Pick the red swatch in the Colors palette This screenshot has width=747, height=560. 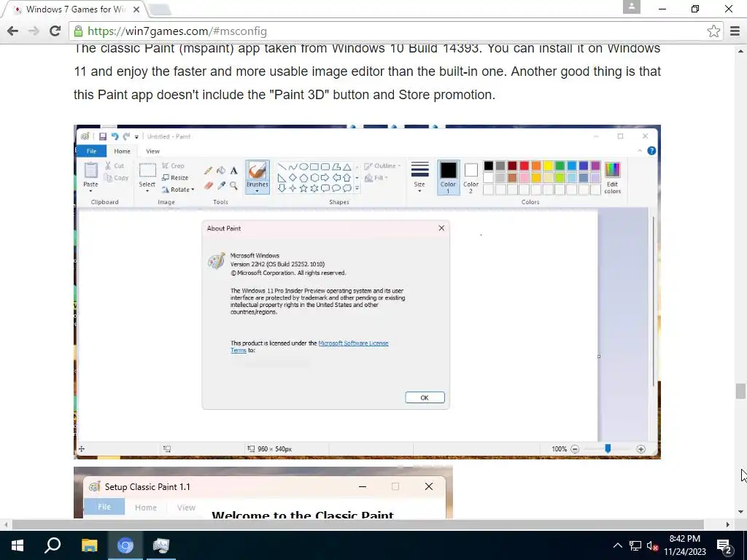click(x=524, y=166)
